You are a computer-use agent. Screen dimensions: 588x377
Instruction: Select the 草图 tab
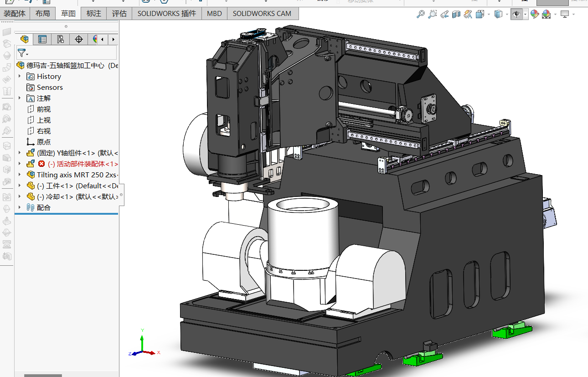(x=68, y=14)
